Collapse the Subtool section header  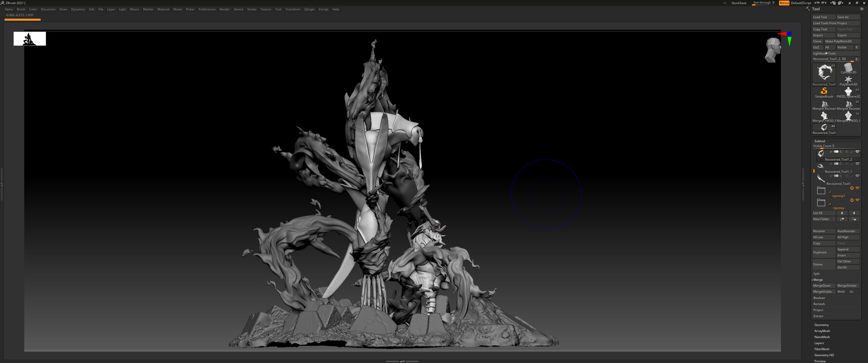819,141
